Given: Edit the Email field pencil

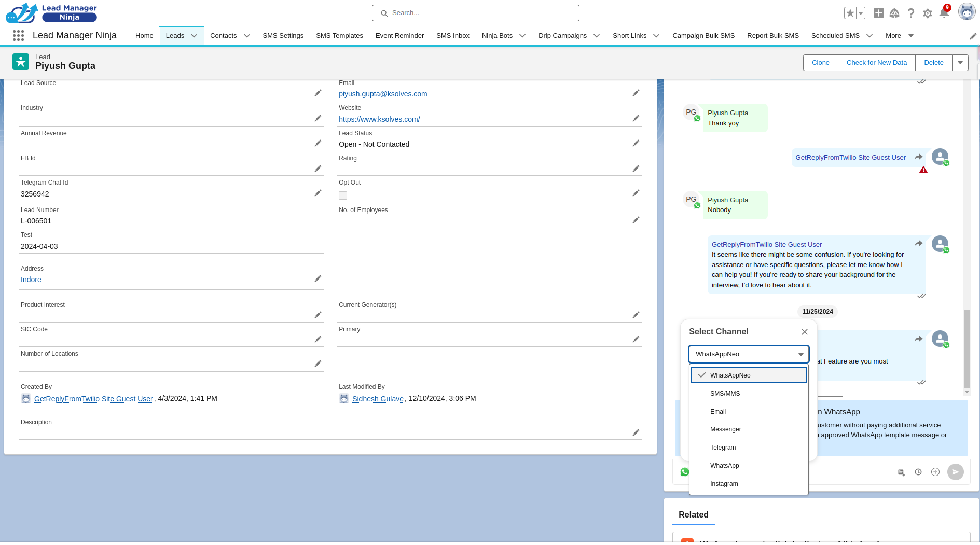Looking at the screenshot, I should coord(636,93).
